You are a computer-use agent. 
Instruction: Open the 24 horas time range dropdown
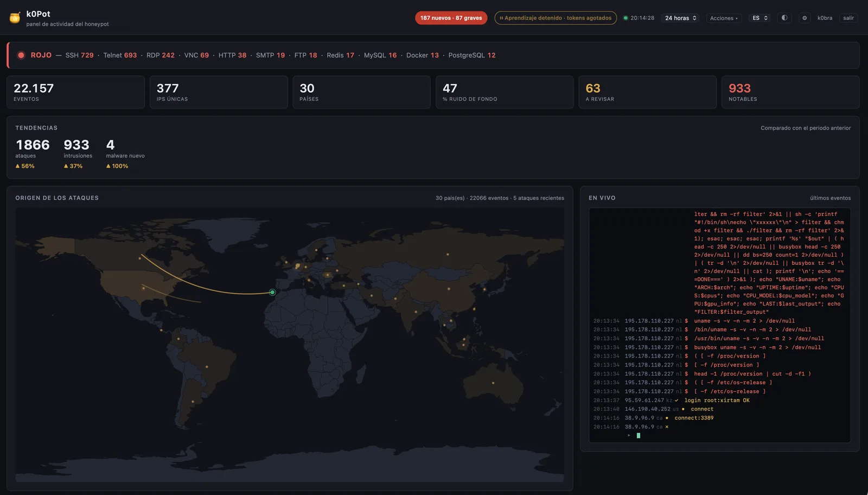point(680,18)
